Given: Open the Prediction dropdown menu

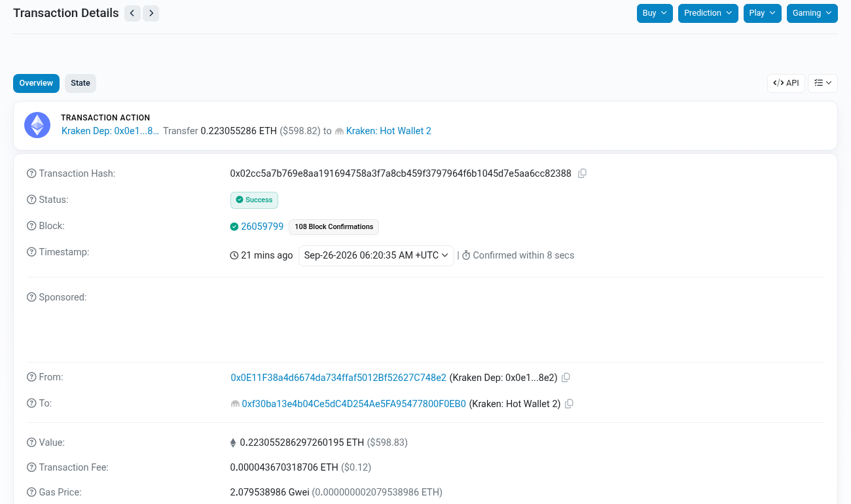Looking at the screenshot, I should point(708,13).
